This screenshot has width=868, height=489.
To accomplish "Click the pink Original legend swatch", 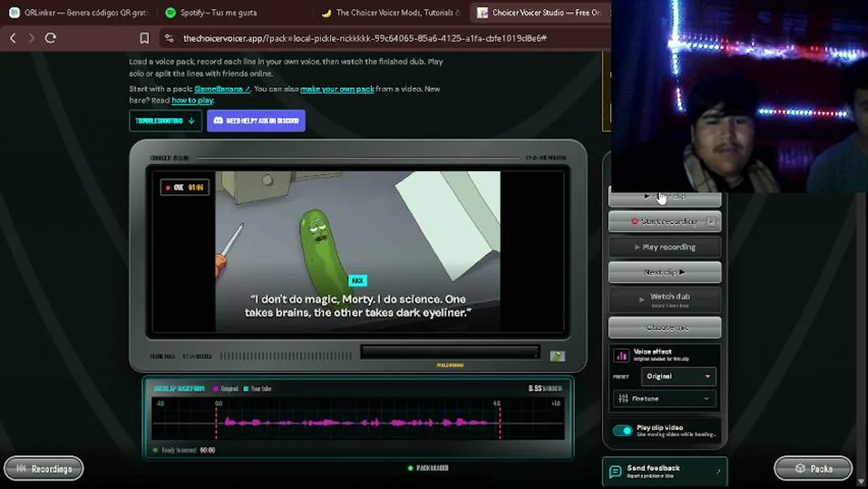I will point(217,388).
